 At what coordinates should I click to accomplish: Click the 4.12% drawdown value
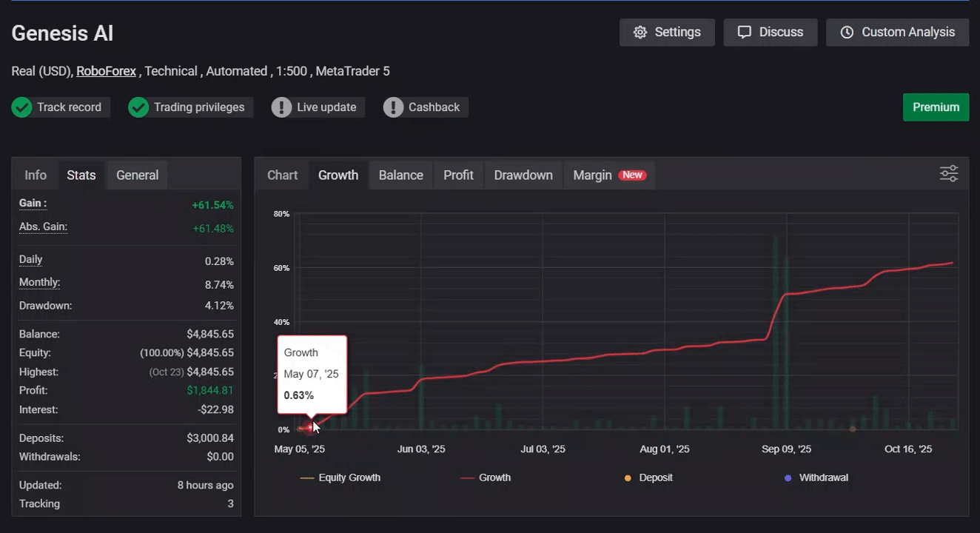click(x=219, y=306)
